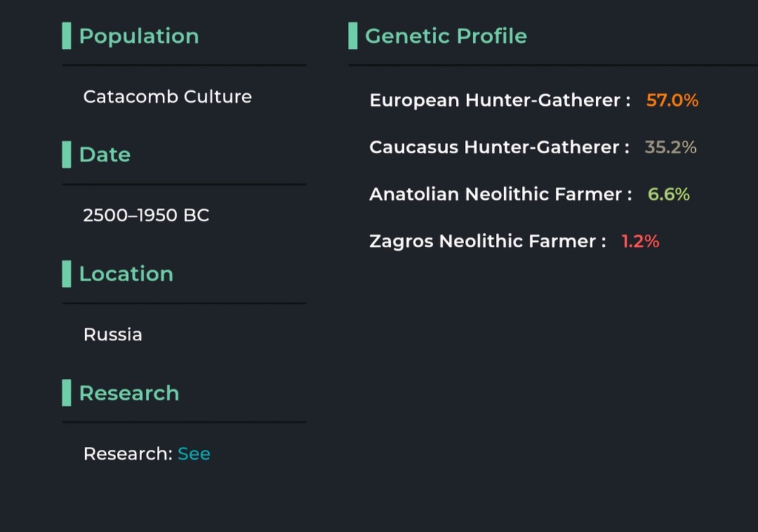
Task: Click the 'Research:' label text
Action: coord(128,454)
